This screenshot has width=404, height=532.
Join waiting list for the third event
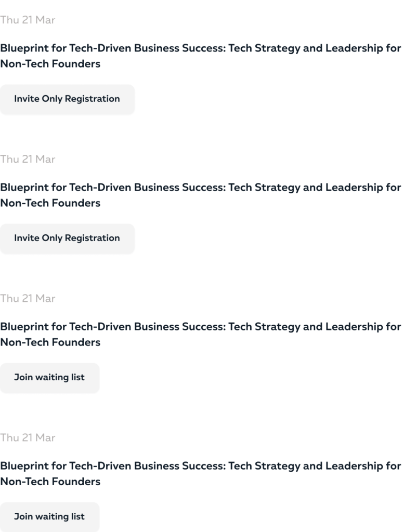[49, 377]
